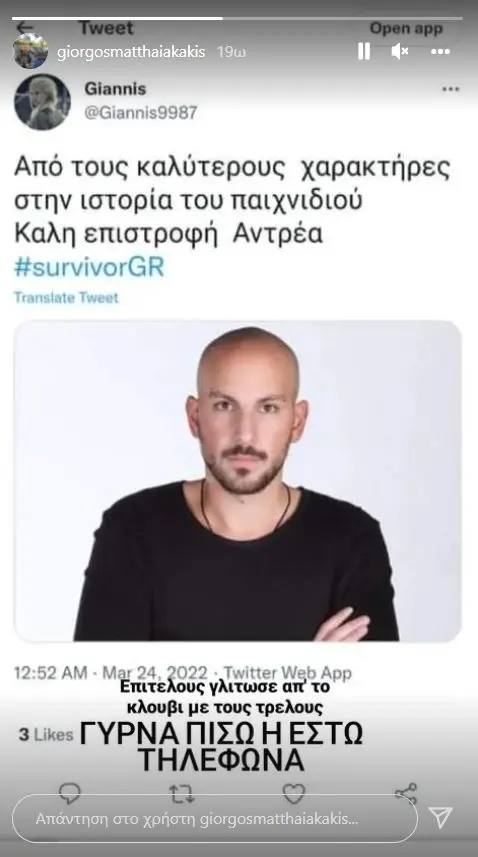The width and height of the screenshot is (478, 857).
Task: Like the tweet with heart icon
Action: 294,793
